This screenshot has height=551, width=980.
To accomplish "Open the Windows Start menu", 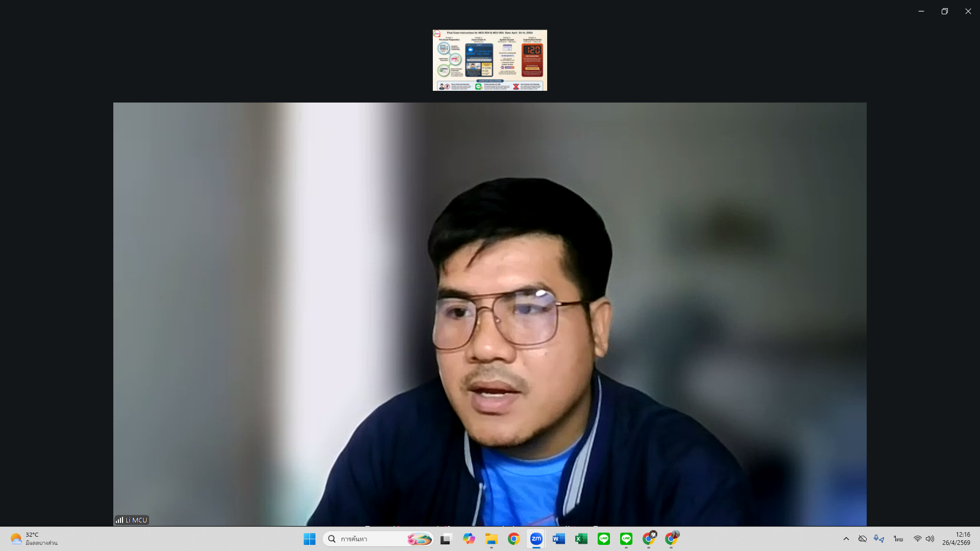I will 309,539.
